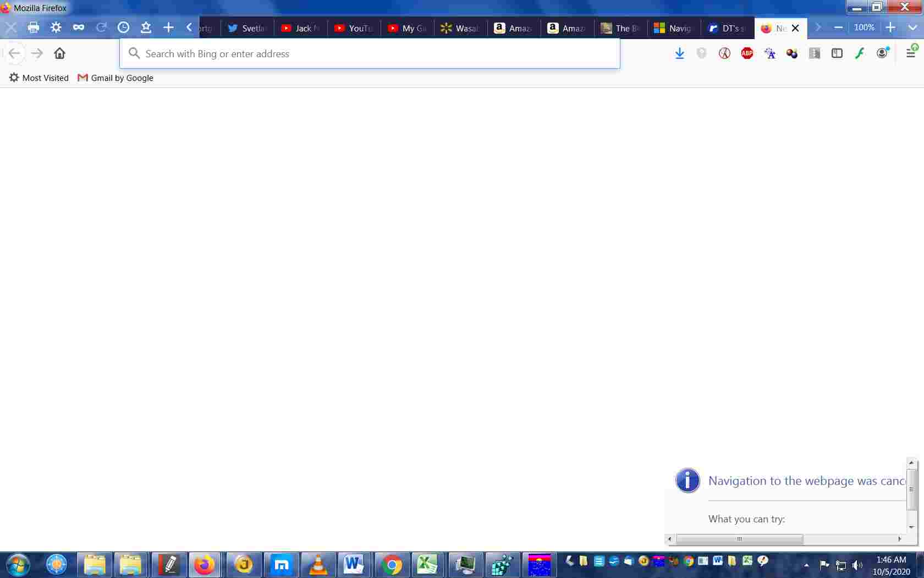
Task: Click the volume speaker tray icon
Action: click(857, 565)
